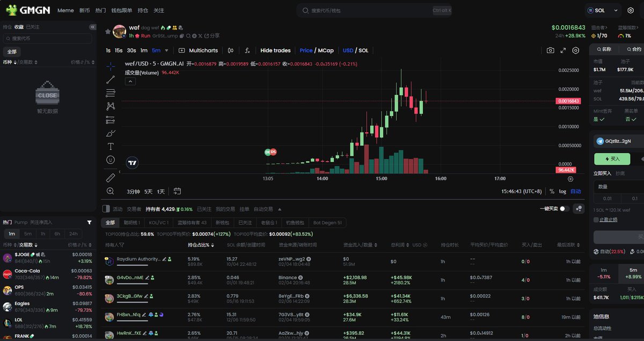Expand the tabs row triangle after 自动交易

[280, 209]
